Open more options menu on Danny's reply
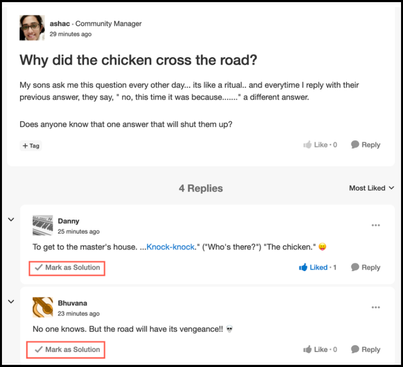Screen dimensions: 403x367 [376, 225]
